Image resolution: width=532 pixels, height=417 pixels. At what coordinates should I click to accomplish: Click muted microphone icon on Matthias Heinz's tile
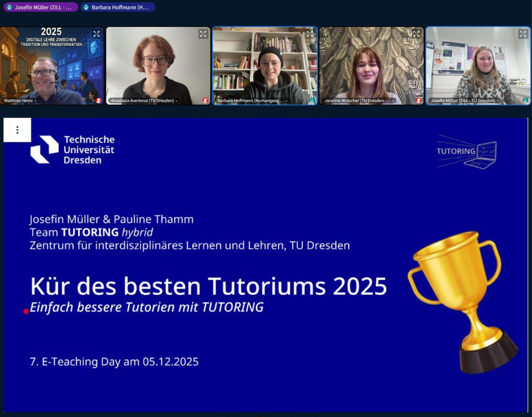pyautogui.click(x=99, y=101)
